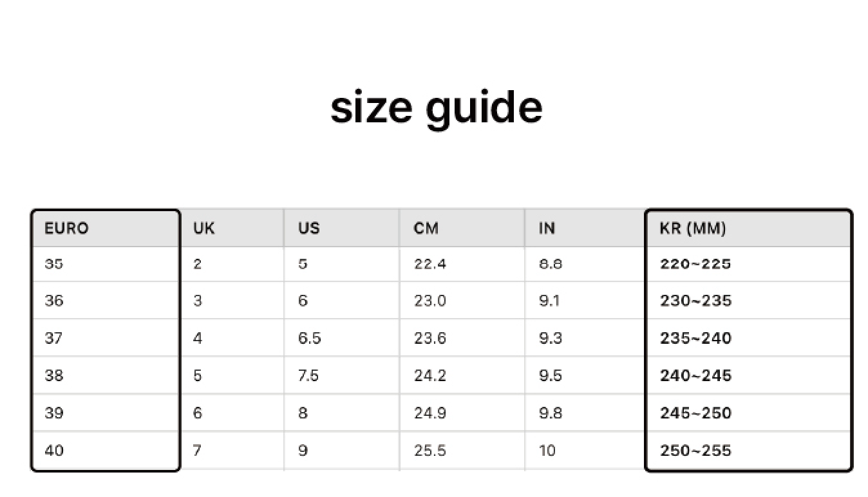
Task: Select the EURO column header
Action: [66, 229]
